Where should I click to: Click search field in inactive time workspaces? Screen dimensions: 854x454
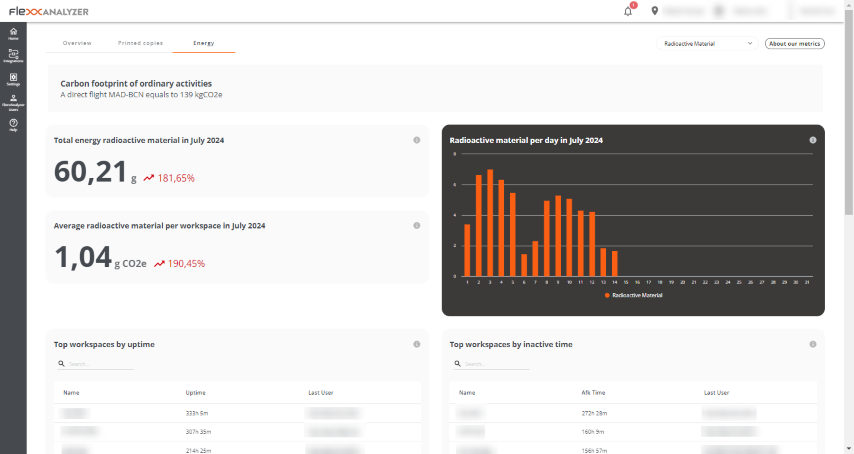click(492, 364)
